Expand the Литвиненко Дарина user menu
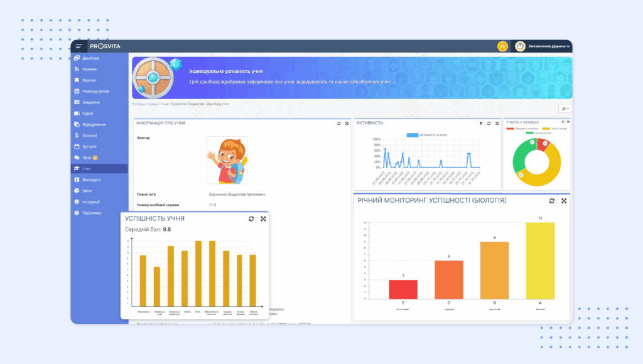Image resolution: width=643 pixels, height=364 pixels. click(549, 46)
